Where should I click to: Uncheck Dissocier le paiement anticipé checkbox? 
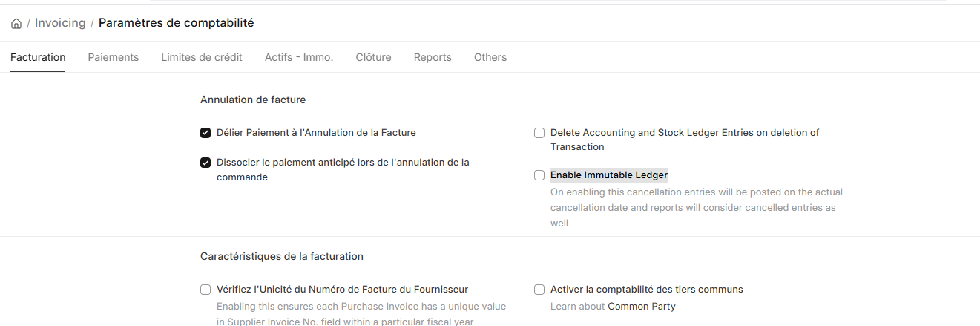tap(205, 163)
